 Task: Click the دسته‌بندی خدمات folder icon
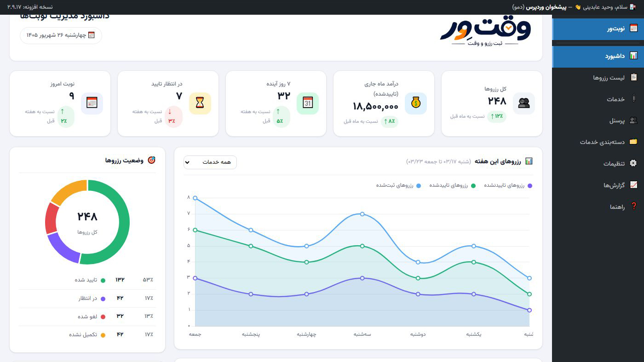(x=633, y=142)
